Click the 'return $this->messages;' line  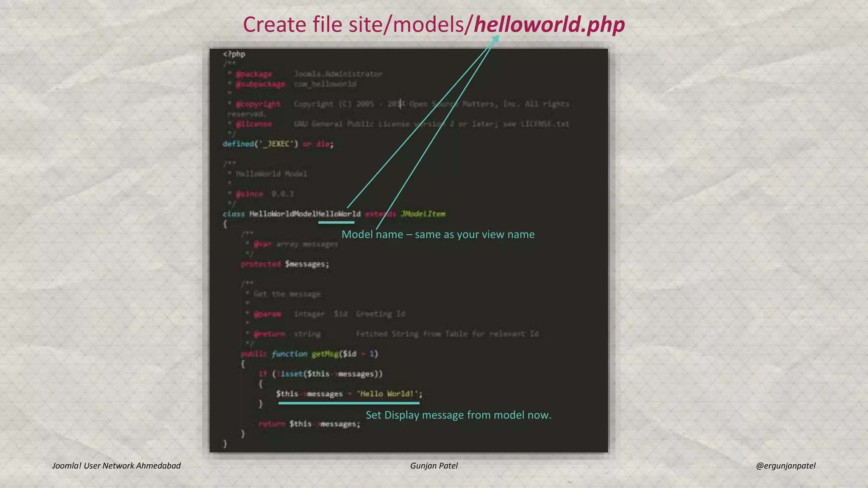(309, 424)
